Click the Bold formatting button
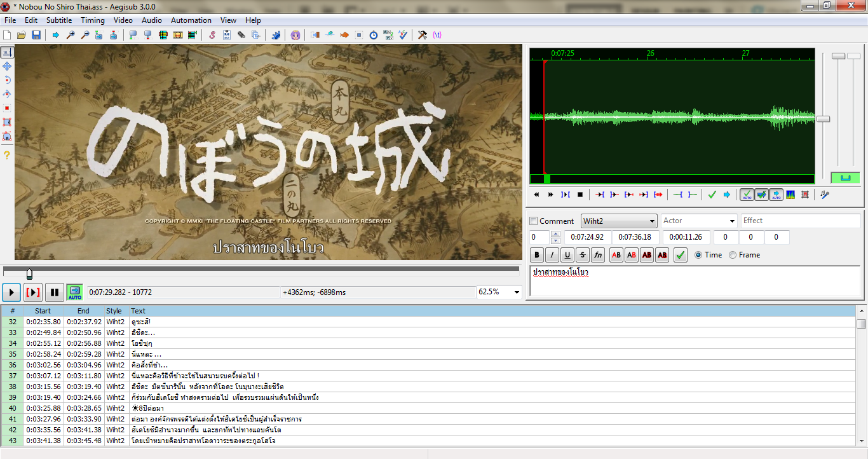Screen dimensions: 868x459 pos(537,255)
